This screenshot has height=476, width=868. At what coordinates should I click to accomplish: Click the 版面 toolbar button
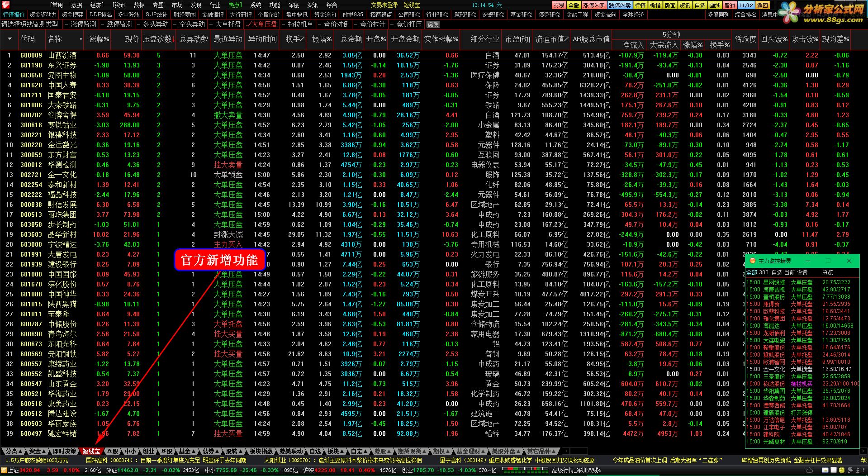[x=670, y=5]
